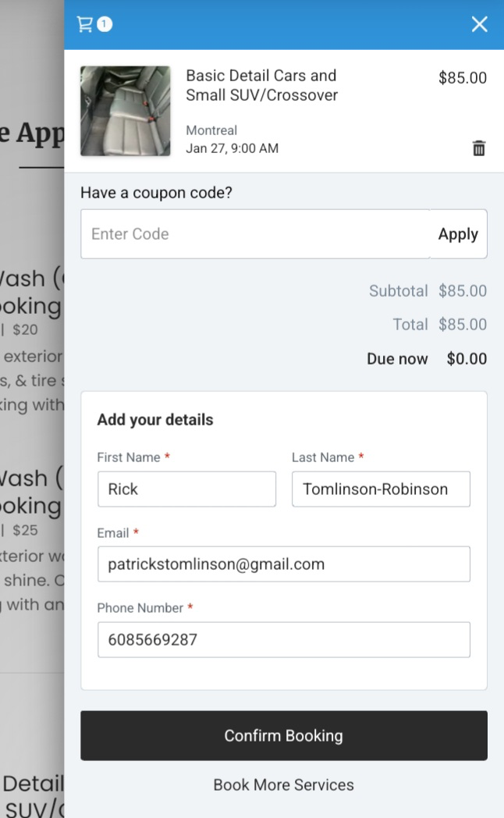504x818 pixels.
Task: Click the Enter Code coupon field
Action: 255,233
